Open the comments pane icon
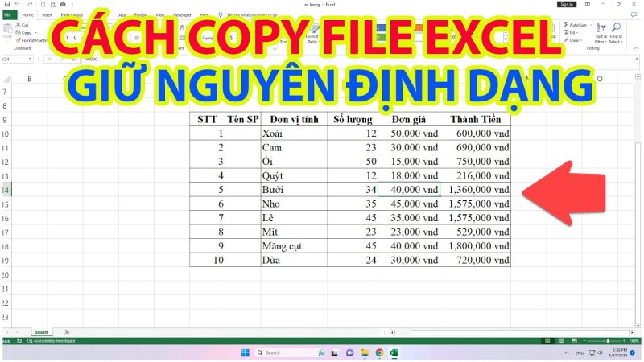Viewport: 644px width, 362px height. point(634,14)
